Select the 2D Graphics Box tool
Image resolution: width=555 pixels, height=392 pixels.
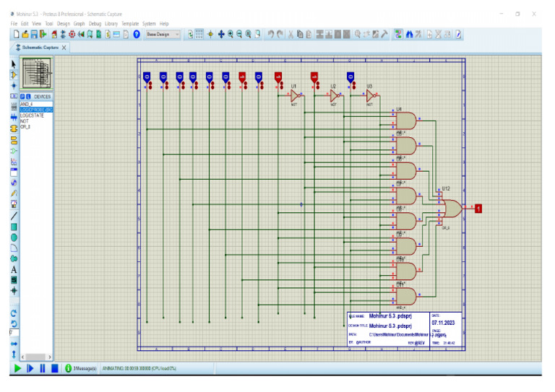pos(14,227)
